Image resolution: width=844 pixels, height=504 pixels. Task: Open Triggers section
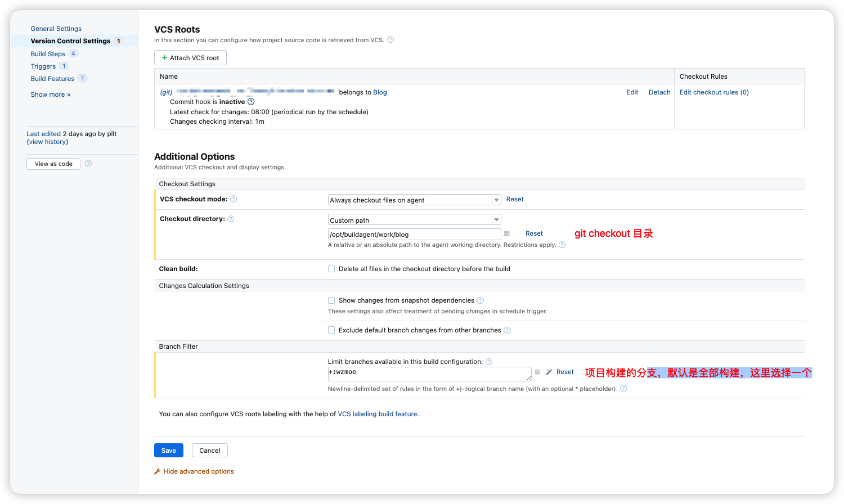click(43, 66)
